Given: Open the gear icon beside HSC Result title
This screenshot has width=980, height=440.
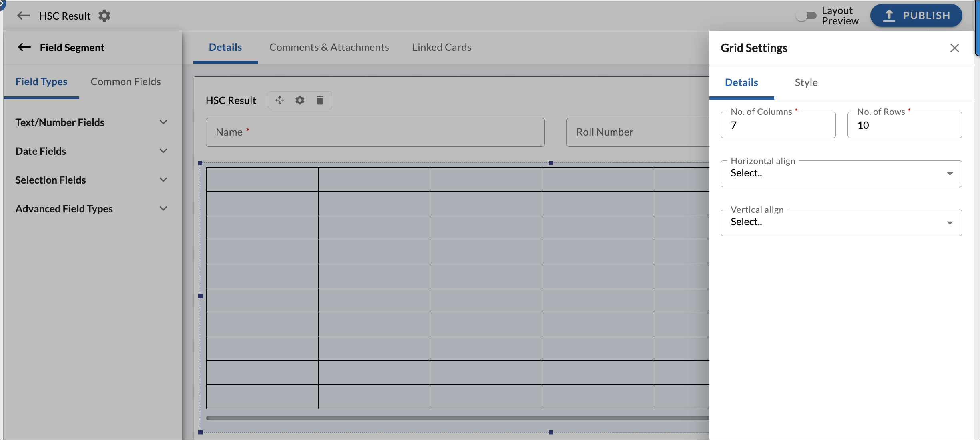Looking at the screenshot, I should click(104, 16).
